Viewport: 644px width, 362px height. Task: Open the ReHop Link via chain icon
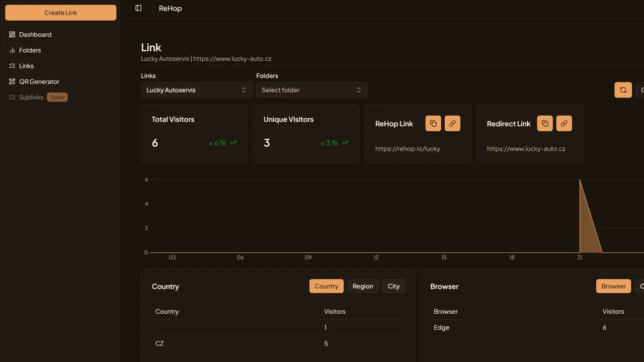[x=452, y=124]
